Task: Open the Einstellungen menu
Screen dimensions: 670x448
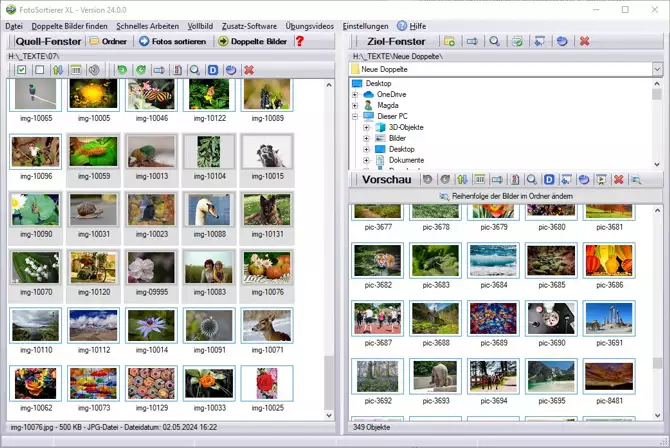Action: [365, 25]
